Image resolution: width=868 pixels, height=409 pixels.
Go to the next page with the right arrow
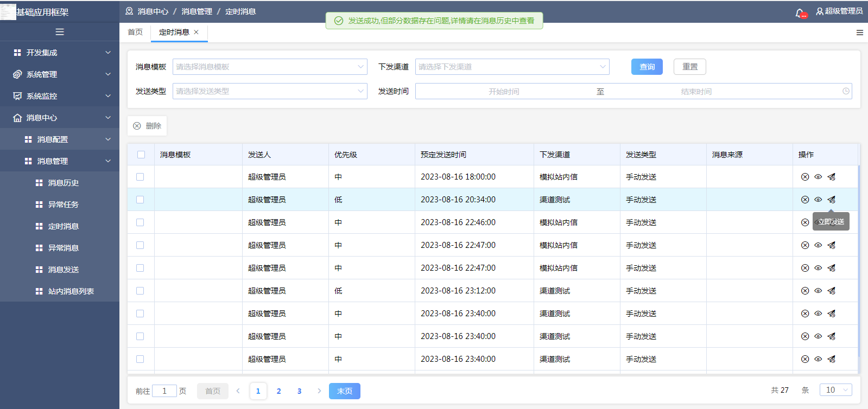click(319, 391)
